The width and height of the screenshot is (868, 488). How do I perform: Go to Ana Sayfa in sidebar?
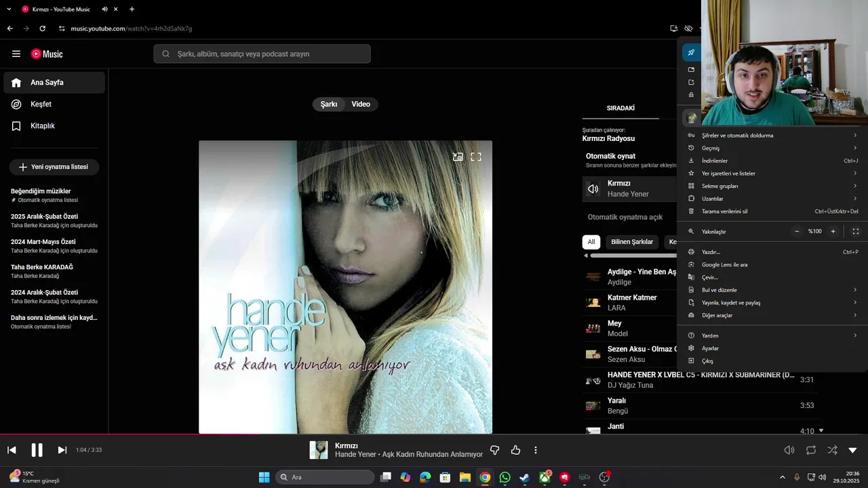(x=54, y=83)
